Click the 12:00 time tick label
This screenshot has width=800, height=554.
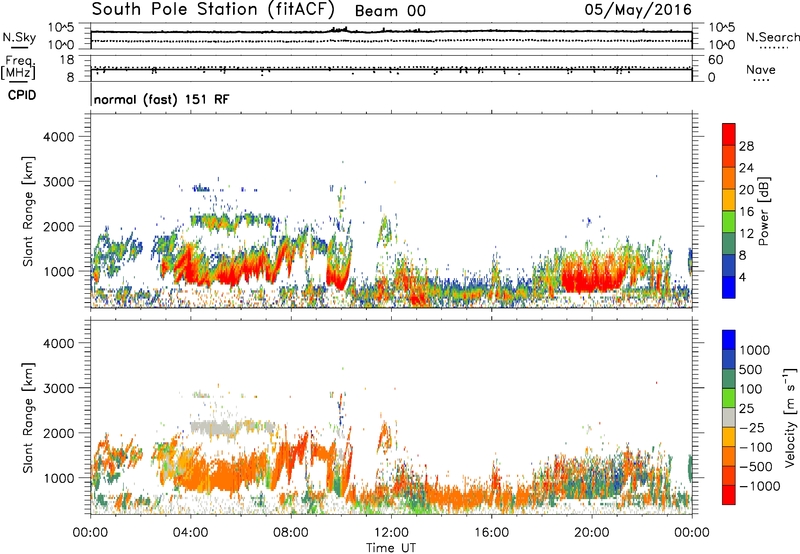click(x=391, y=533)
